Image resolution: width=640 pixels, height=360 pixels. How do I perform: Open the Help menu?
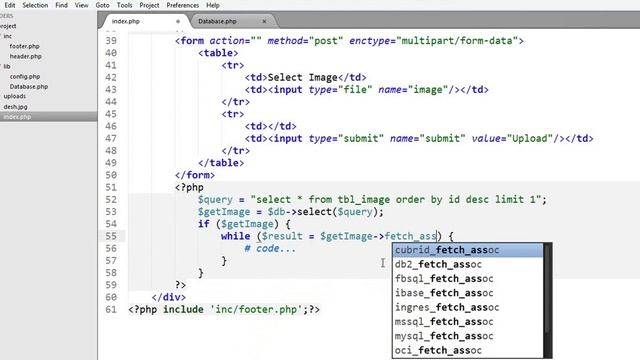click(x=213, y=5)
